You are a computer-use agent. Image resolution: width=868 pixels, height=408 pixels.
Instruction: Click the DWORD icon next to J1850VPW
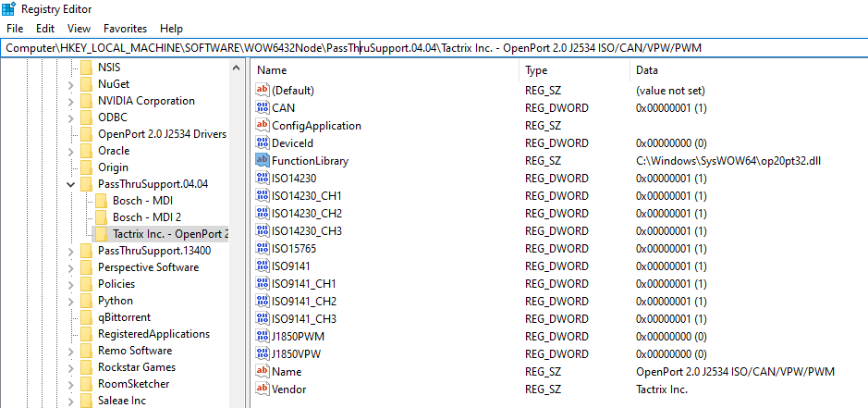tap(263, 353)
